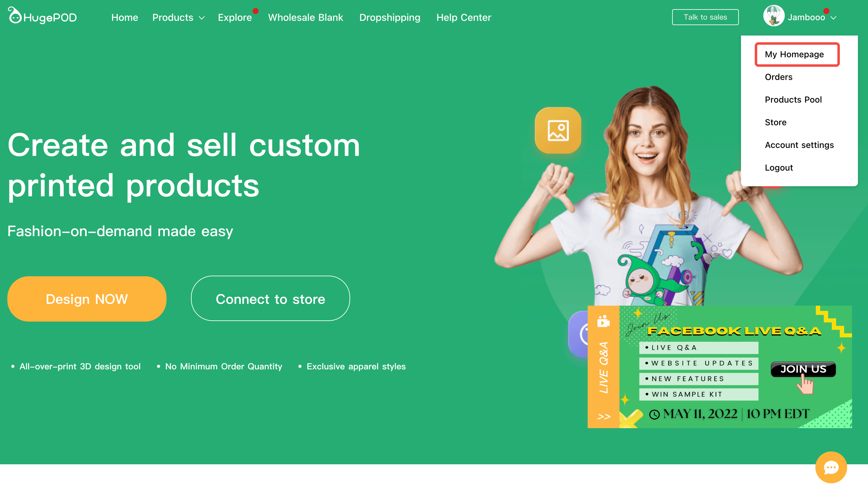Expand the Products dropdown chevron
Image resolution: width=868 pixels, height=498 pixels.
202,18
